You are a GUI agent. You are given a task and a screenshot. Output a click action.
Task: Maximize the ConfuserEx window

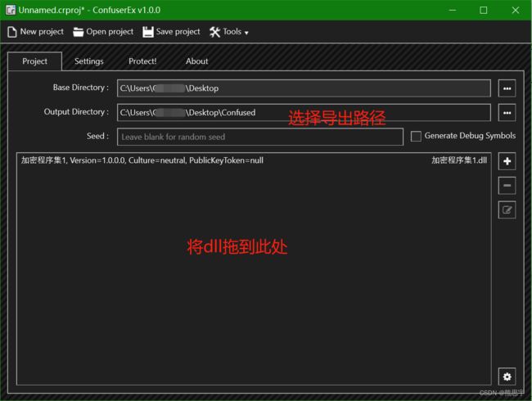[x=484, y=10]
